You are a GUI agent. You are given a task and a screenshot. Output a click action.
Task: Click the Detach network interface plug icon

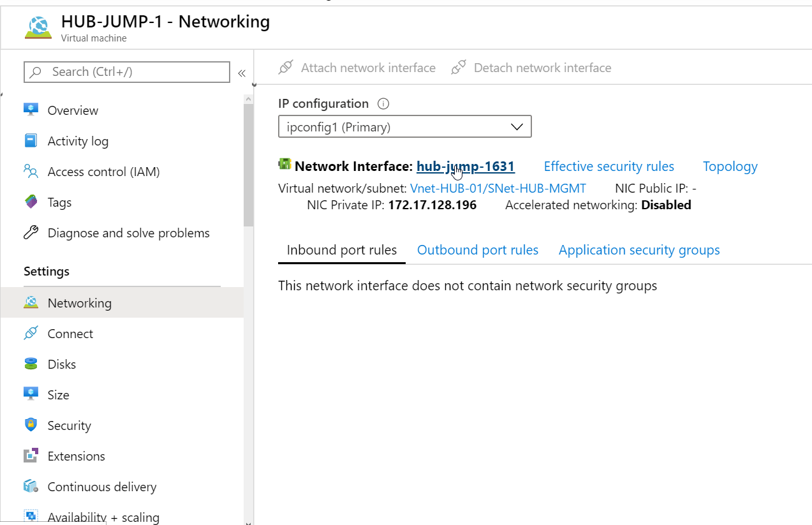(x=459, y=68)
